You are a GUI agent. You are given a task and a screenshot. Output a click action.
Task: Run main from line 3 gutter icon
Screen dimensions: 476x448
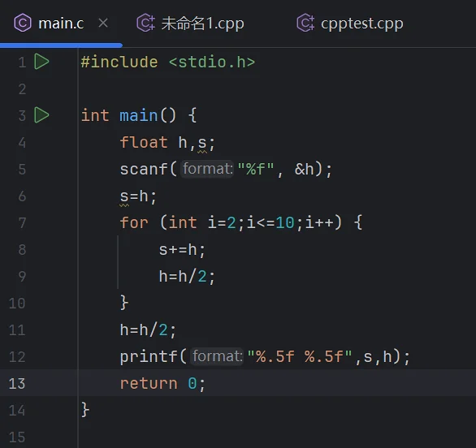coord(41,115)
